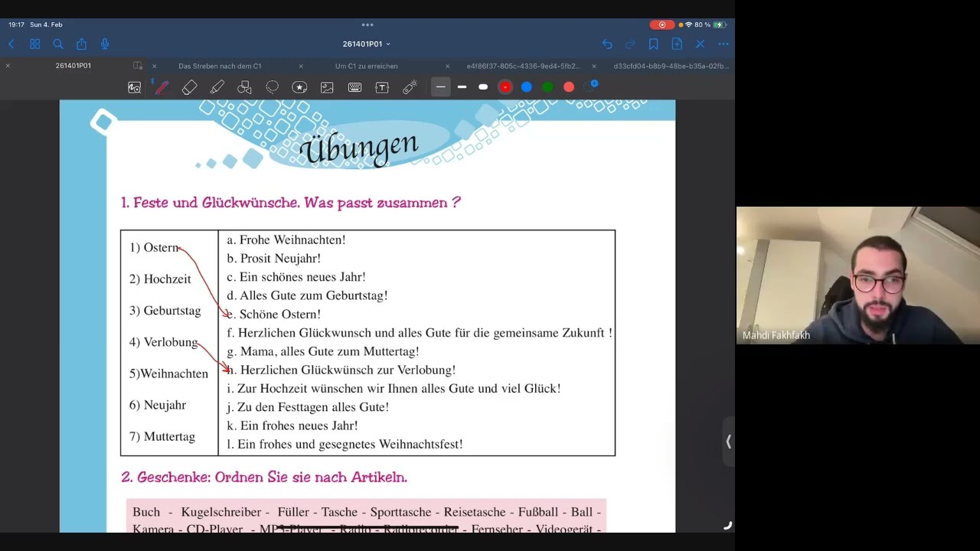Viewport: 980px width, 551px height.
Task: Pick the selected red pen color
Action: (x=505, y=87)
